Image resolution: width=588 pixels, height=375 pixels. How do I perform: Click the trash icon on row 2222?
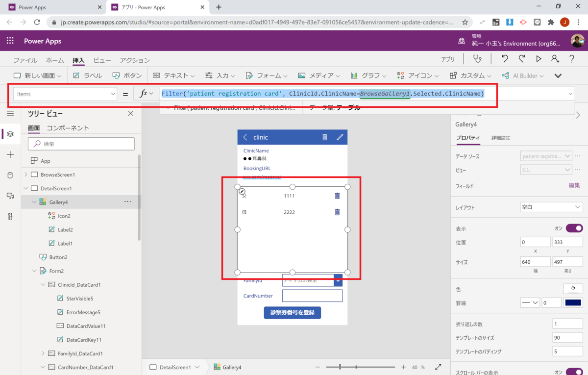[x=337, y=212]
